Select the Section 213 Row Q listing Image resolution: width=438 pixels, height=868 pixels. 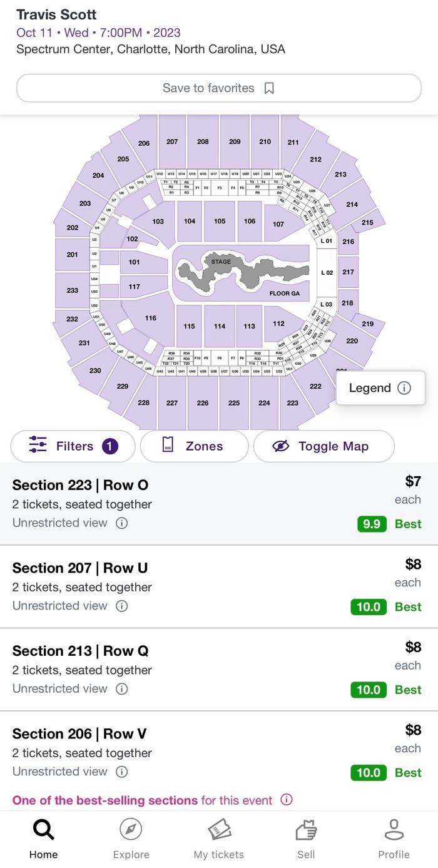[x=219, y=670]
